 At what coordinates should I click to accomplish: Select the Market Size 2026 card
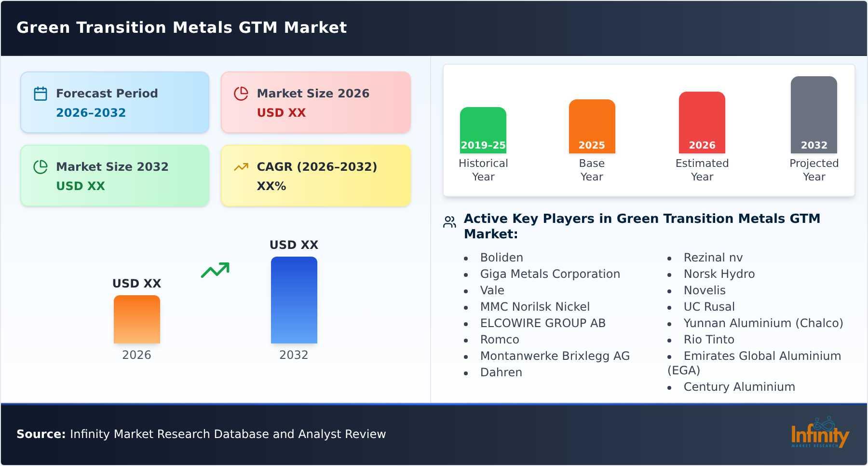pos(316,102)
